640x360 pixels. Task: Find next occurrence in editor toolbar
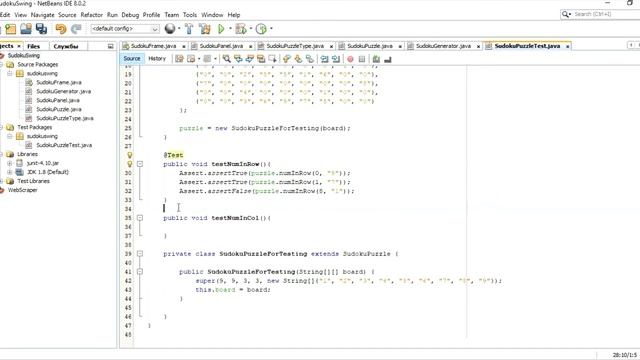[x=249, y=59]
